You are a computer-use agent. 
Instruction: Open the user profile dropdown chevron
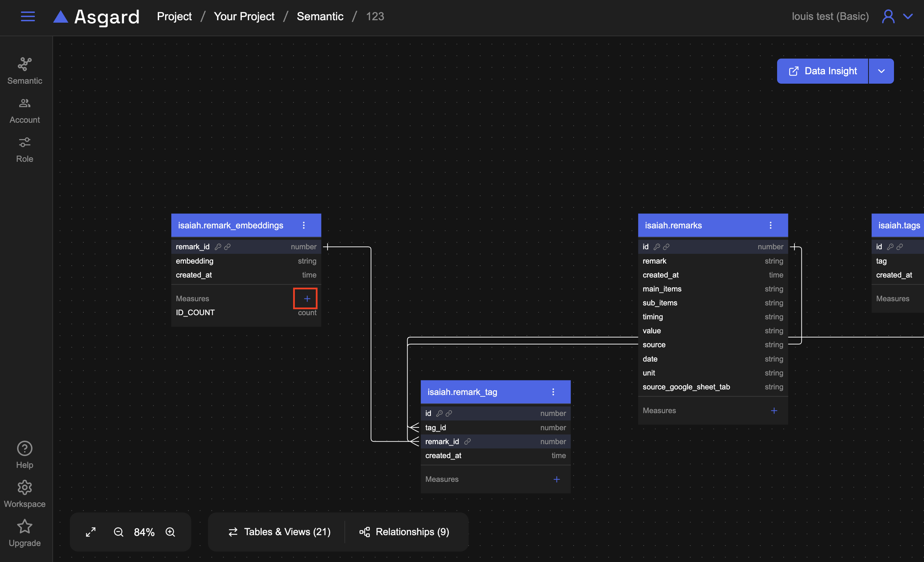tap(908, 16)
